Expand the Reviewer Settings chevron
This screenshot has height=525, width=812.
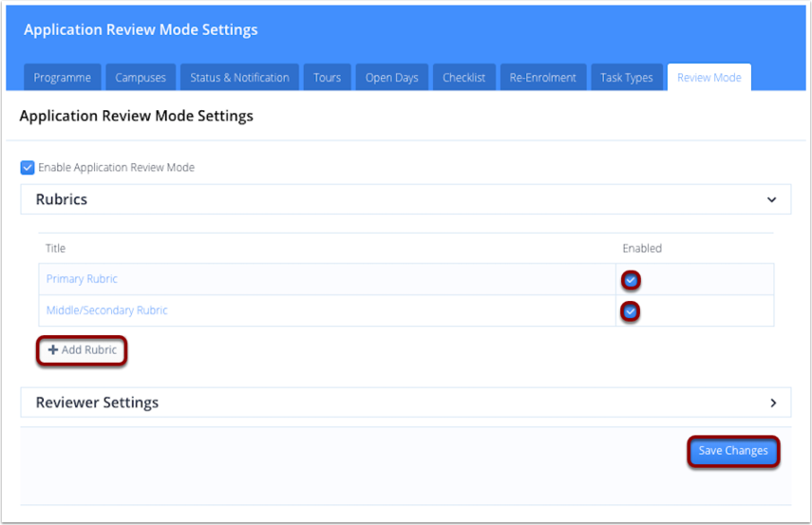pos(773,403)
